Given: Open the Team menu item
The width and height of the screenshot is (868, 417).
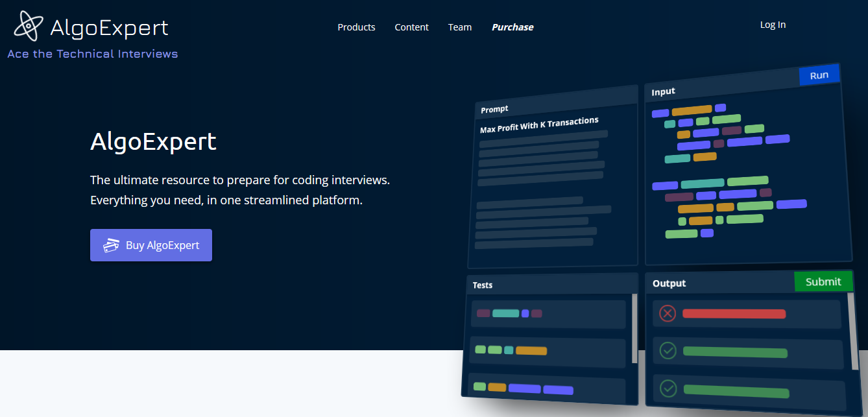Looking at the screenshot, I should point(459,27).
